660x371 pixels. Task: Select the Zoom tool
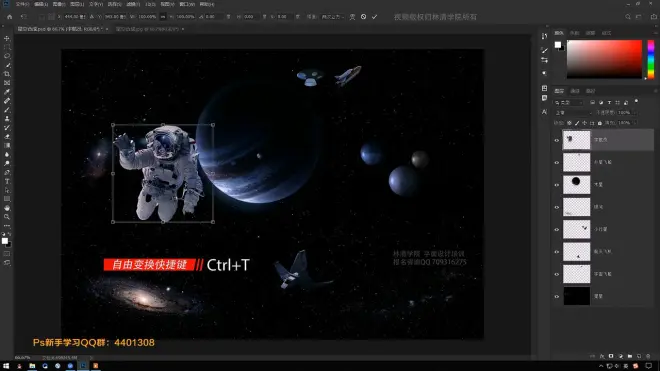click(x=7, y=217)
